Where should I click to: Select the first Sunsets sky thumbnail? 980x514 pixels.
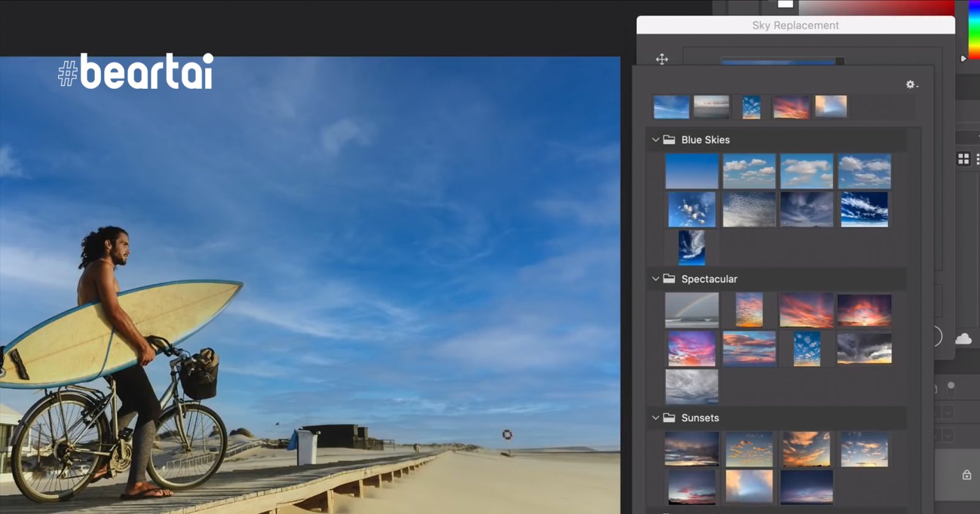692,449
